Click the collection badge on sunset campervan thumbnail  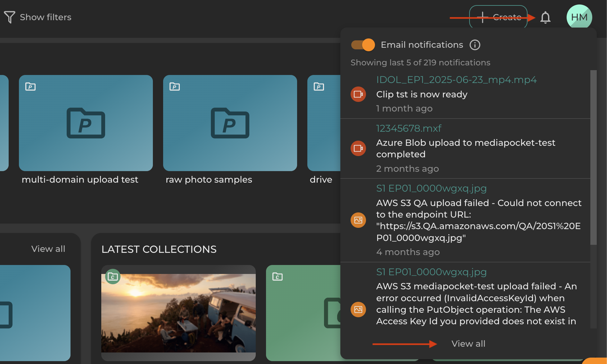click(x=112, y=277)
